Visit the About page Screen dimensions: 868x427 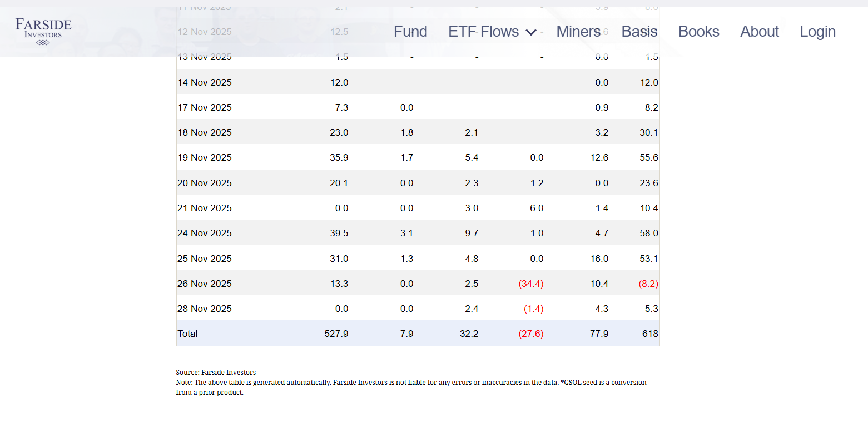pyautogui.click(x=759, y=32)
